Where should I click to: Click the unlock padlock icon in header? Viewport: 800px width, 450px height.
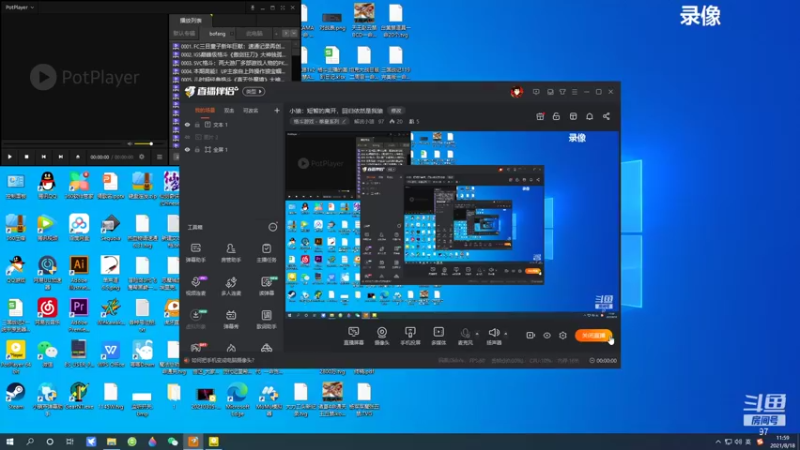click(556, 116)
